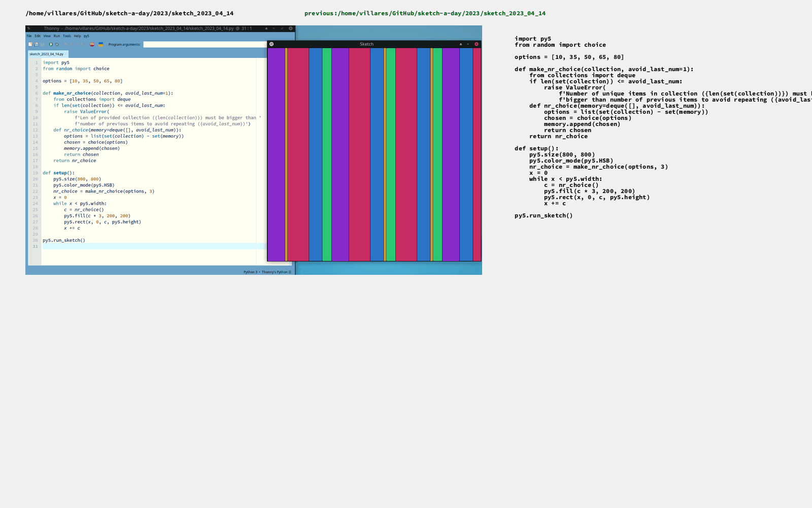Open the Tools menu in Thonny
The height and width of the screenshot is (508, 812).
(x=67, y=36)
